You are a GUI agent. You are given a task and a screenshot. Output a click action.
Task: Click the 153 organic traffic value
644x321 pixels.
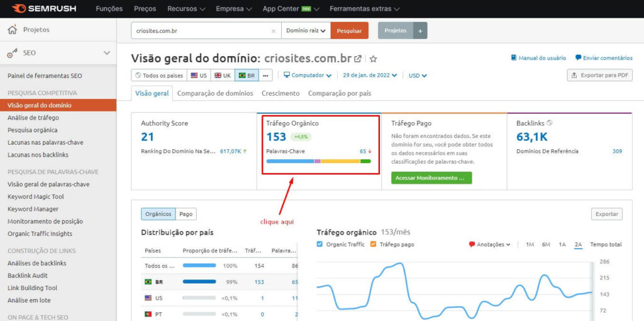coord(276,137)
